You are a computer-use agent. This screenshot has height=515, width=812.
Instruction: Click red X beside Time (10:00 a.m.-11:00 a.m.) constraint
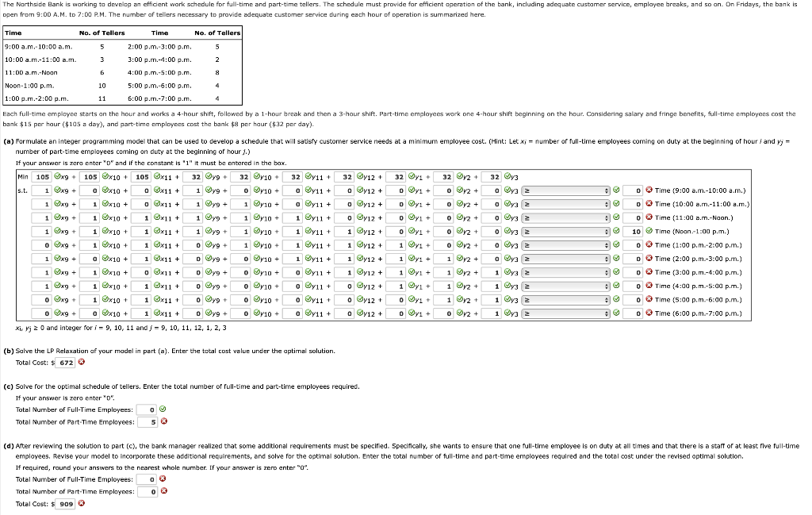649,204
